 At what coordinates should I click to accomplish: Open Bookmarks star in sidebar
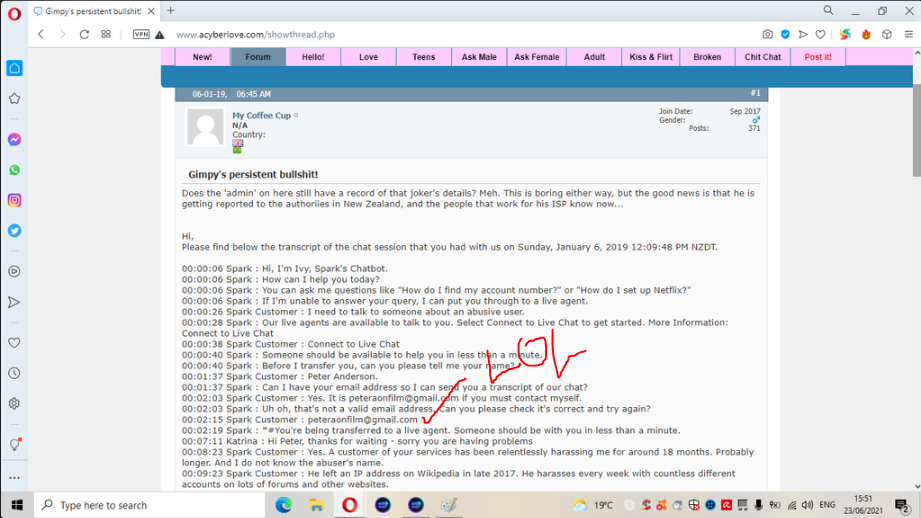[15, 99]
